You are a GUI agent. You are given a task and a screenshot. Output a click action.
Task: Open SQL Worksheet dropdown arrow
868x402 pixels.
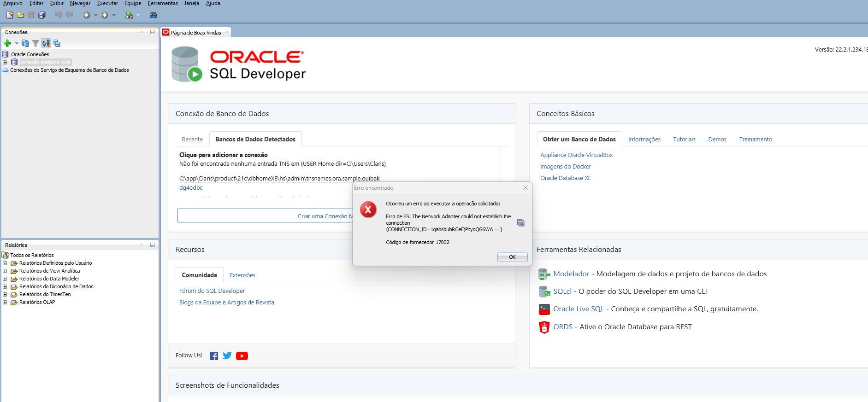[x=138, y=15]
